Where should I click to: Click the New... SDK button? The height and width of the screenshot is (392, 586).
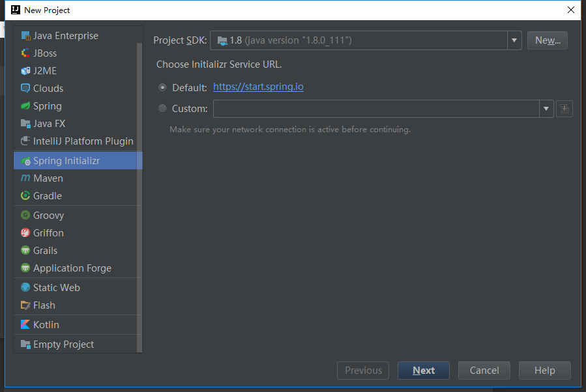(x=548, y=40)
